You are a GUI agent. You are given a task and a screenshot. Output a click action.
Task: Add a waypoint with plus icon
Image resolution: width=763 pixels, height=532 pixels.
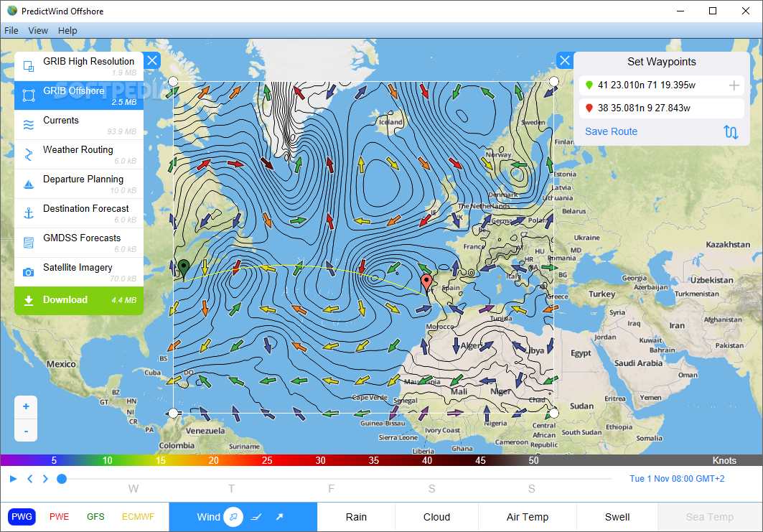[x=734, y=85]
